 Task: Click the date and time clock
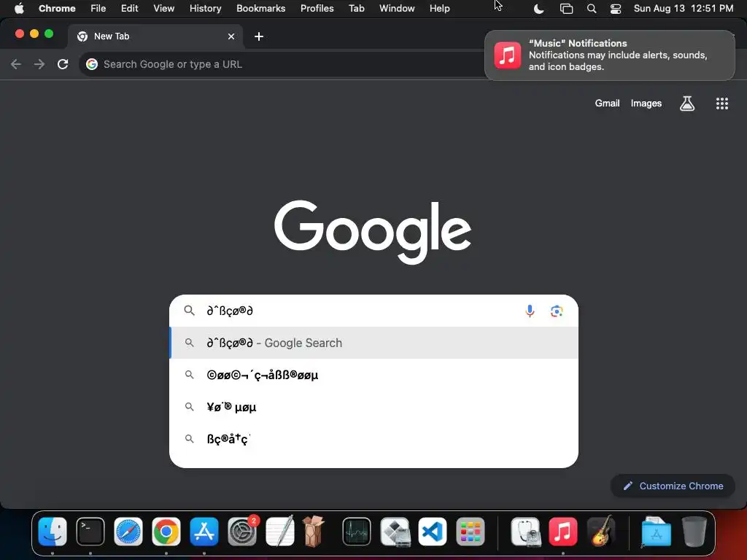pos(683,8)
